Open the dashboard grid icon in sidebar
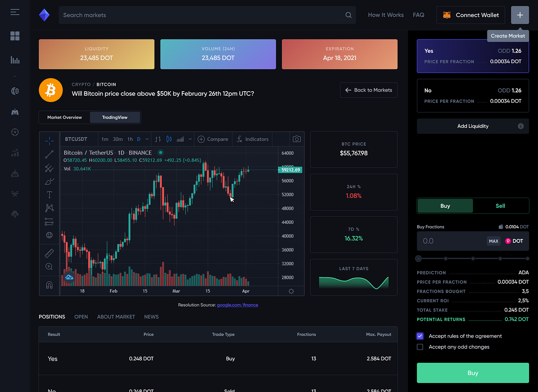 [15, 36]
